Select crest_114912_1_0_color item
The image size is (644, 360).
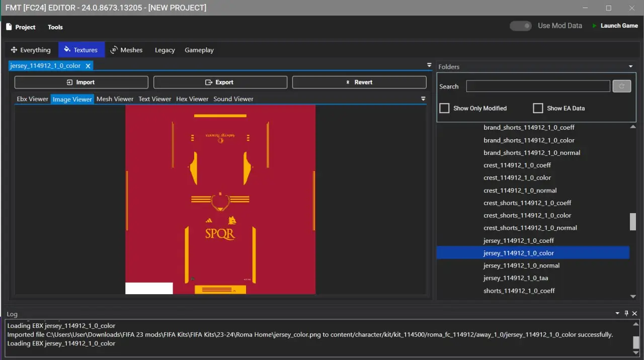click(517, 178)
